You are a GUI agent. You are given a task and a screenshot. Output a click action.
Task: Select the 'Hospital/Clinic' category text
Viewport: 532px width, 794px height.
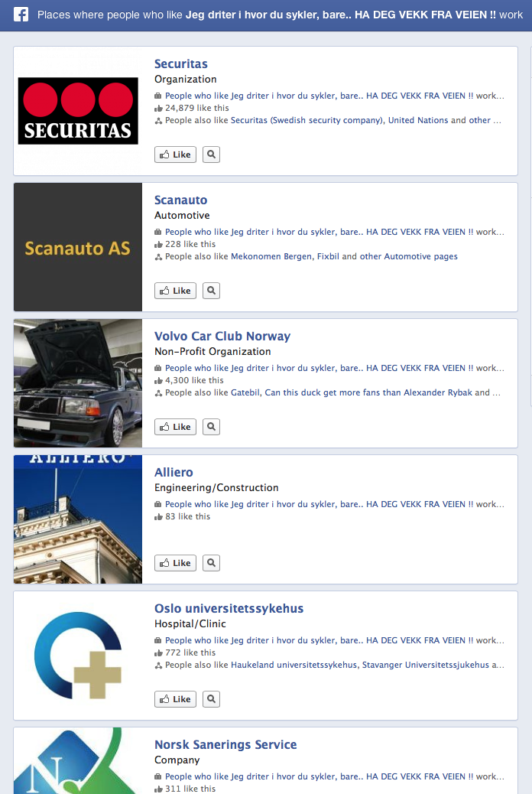(x=190, y=624)
